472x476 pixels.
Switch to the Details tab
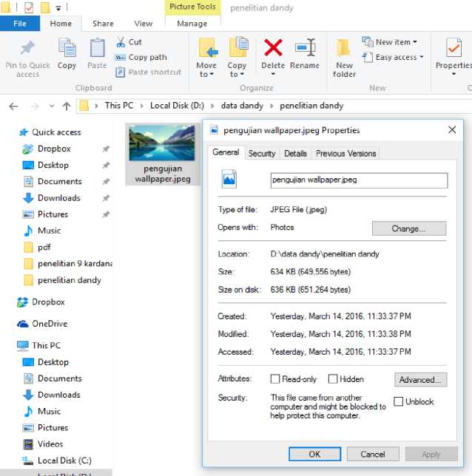(295, 154)
